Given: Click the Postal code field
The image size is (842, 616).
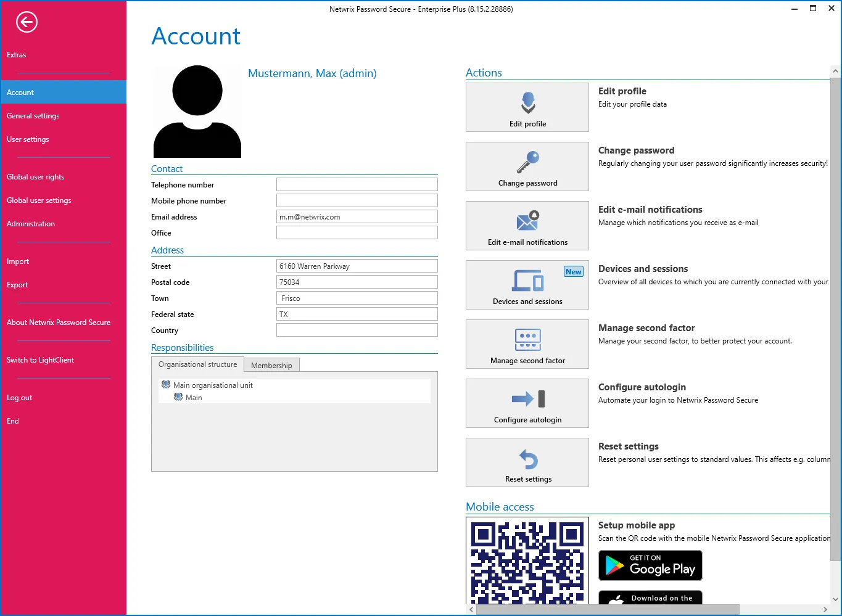Looking at the screenshot, I should click(357, 282).
